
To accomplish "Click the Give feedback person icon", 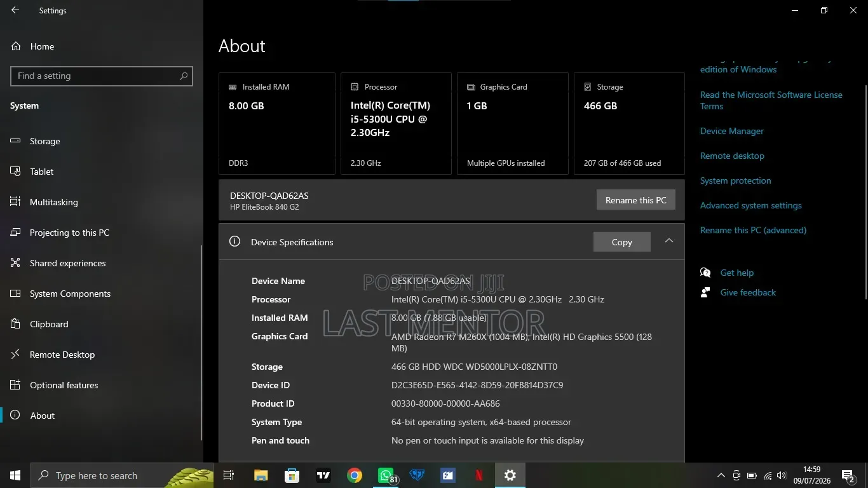I will click(x=705, y=292).
